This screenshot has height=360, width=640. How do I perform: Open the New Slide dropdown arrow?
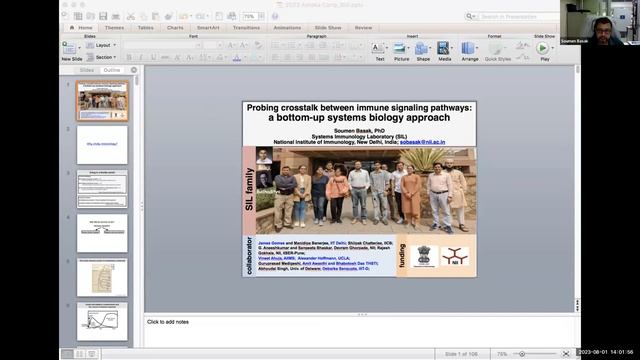pyautogui.click(x=79, y=48)
